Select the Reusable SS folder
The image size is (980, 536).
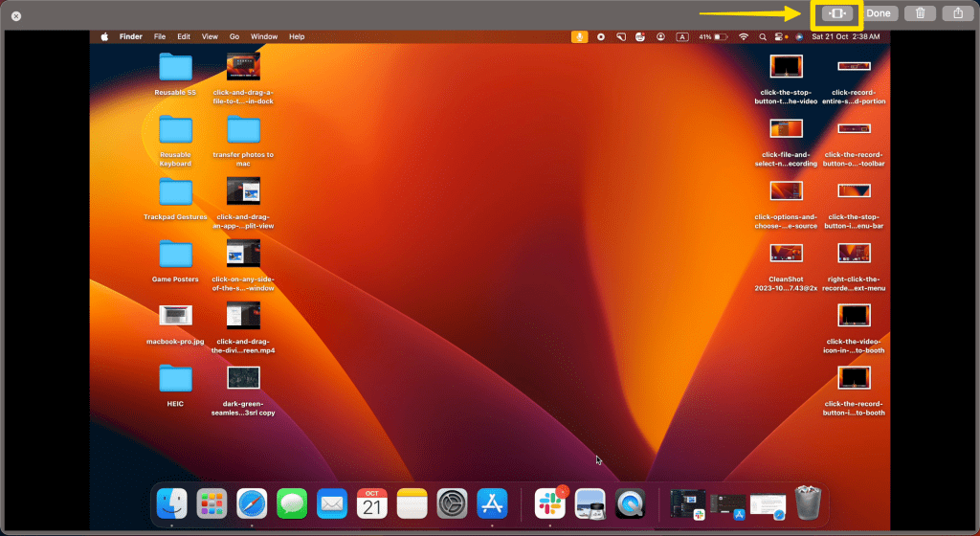(176, 75)
